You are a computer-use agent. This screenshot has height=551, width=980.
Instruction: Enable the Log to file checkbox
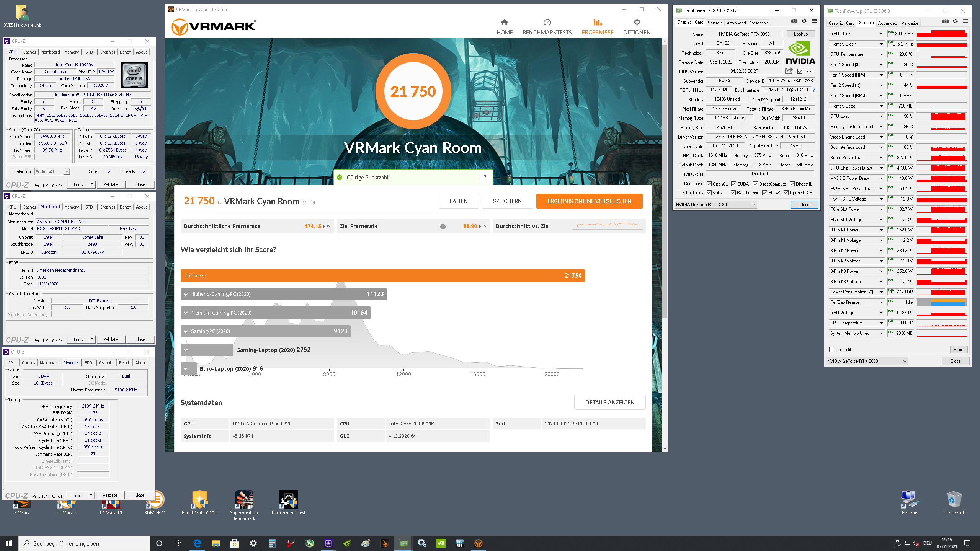click(831, 350)
